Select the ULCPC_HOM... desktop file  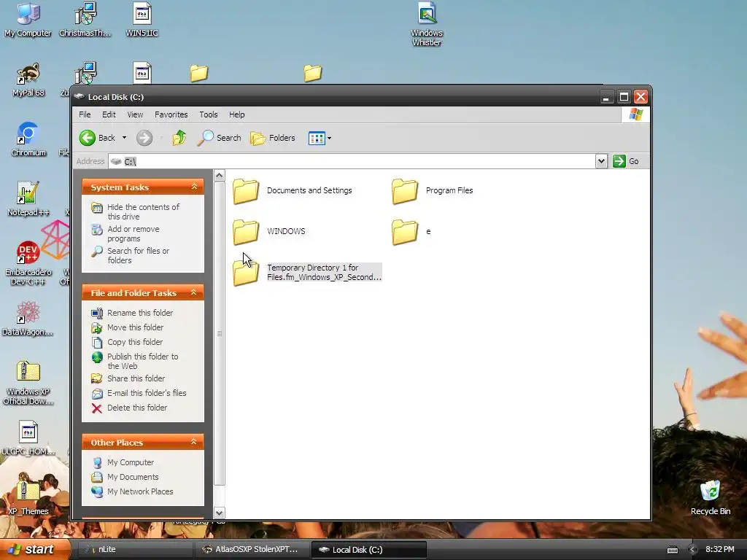point(28,438)
